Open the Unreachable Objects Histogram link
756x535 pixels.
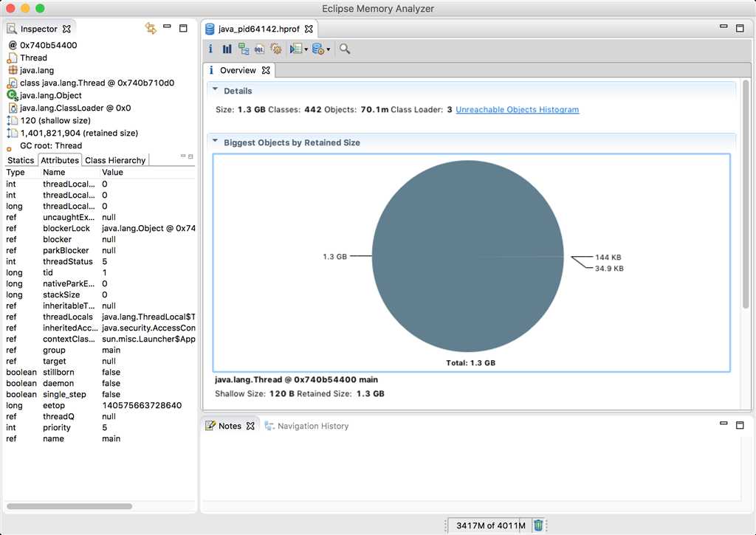pos(518,109)
